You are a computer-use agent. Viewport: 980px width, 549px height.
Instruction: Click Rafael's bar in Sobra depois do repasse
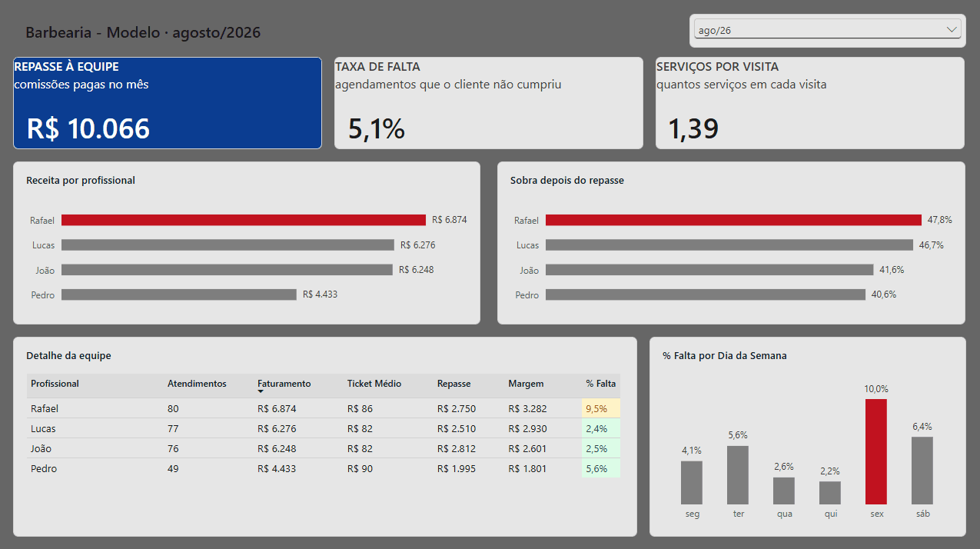tap(733, 220)
